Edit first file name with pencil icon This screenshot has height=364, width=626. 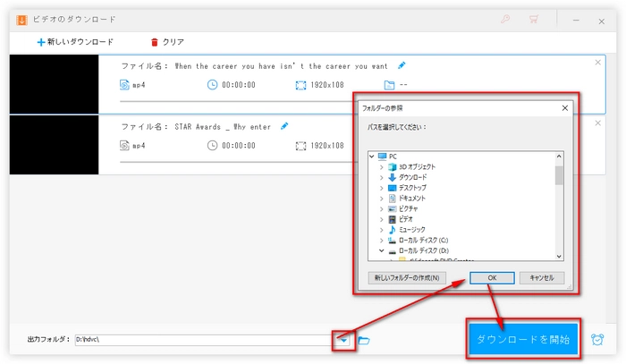(x=402, y=65)
